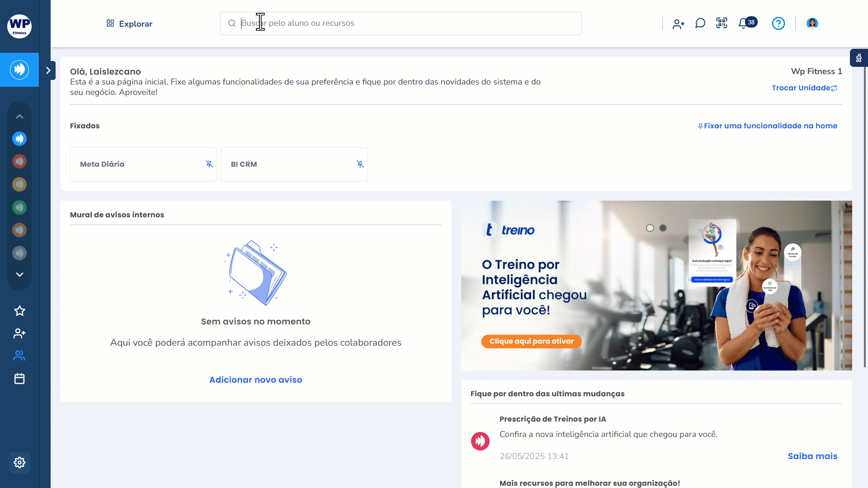Open favorites star icon in sidebar
Viewport: 868px width, 488px height.
(x=19, y=311)
